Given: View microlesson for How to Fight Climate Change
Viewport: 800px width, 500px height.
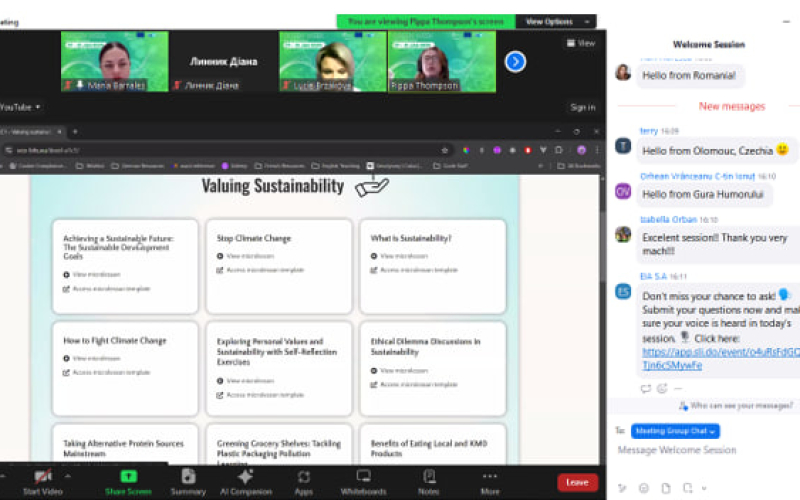Looking at the screenshot, I should point(92,358).
